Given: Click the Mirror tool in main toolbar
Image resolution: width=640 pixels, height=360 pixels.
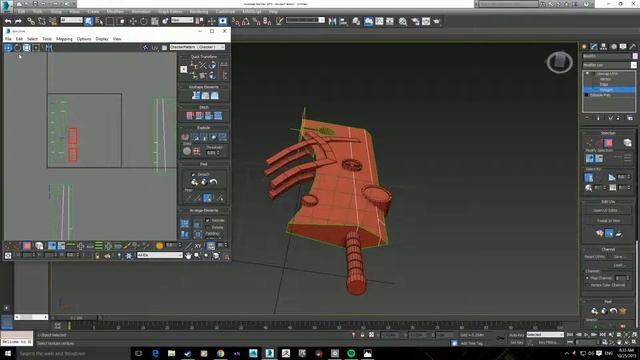Looking at the screenshot, I should pyautogui.click(x=332, y=21).
